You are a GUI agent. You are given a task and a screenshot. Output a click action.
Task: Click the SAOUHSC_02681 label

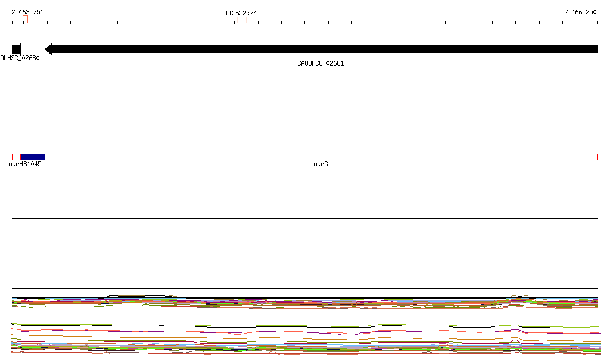point(320,63)
